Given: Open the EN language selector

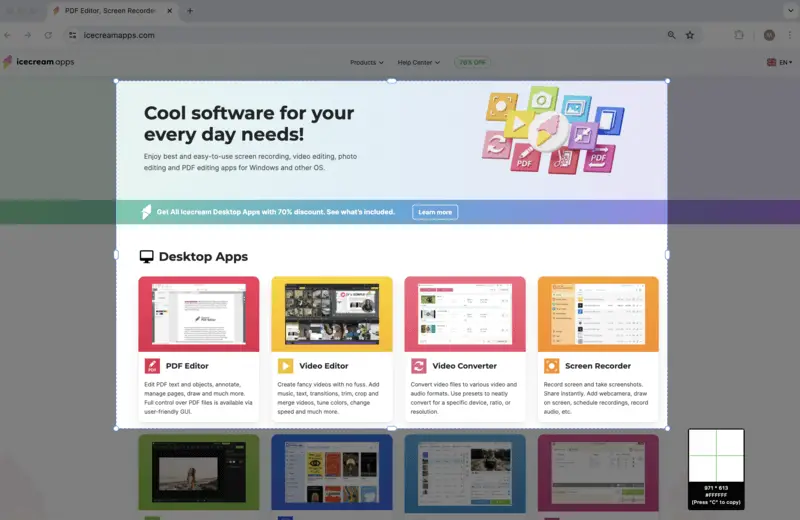Looking at the screenshot, I should 780,62.
